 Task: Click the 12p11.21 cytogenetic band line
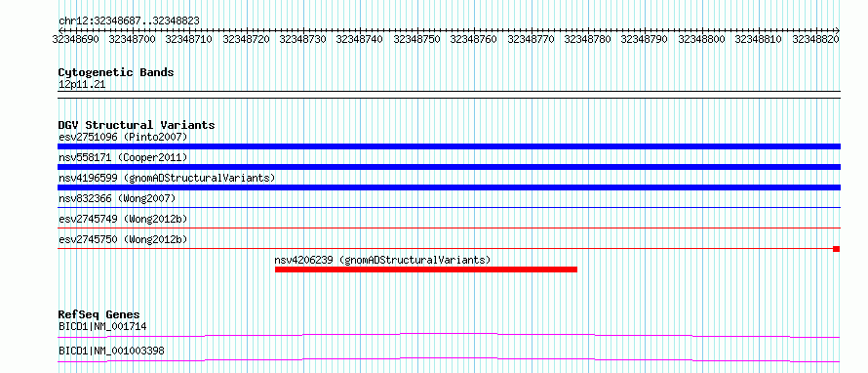click(449, 94)
